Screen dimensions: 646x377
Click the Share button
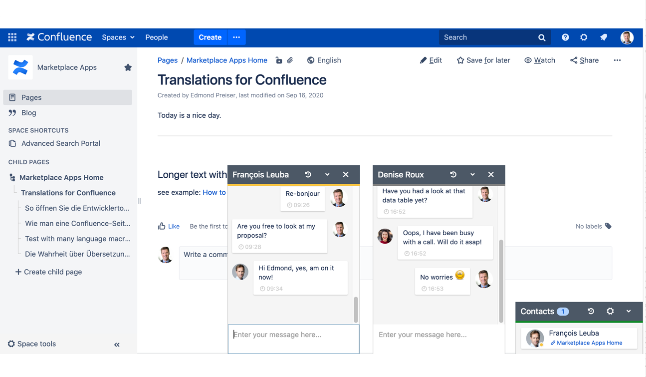click(584, 60)
